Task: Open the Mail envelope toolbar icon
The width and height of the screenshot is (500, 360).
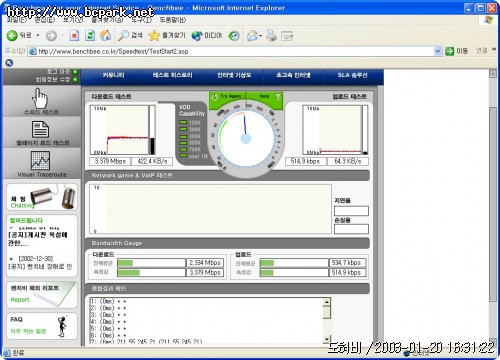Action: [x=252, y=36]
